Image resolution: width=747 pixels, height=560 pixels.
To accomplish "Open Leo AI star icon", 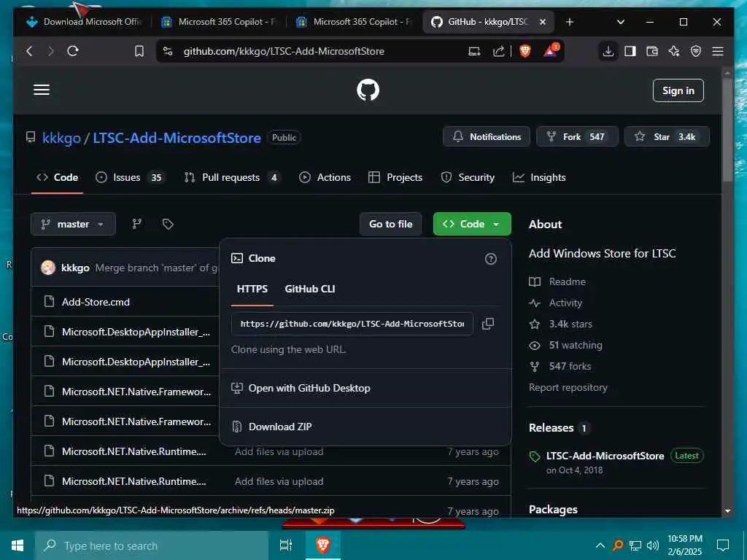I will click(x=673, y=51).
